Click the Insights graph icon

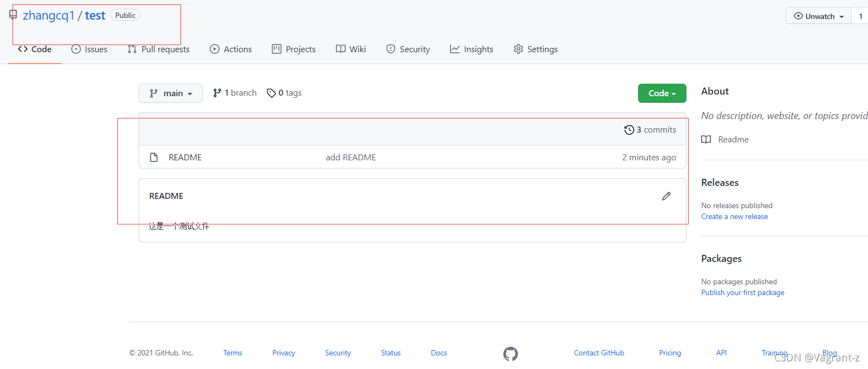(455, 49)
